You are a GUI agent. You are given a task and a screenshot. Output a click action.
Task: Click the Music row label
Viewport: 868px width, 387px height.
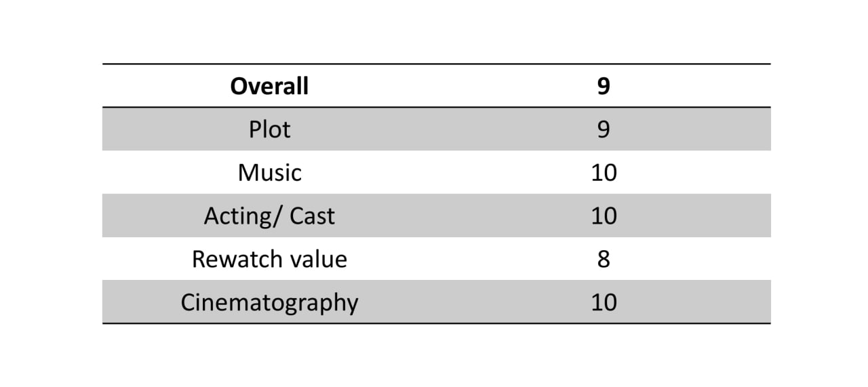[269, 172]
